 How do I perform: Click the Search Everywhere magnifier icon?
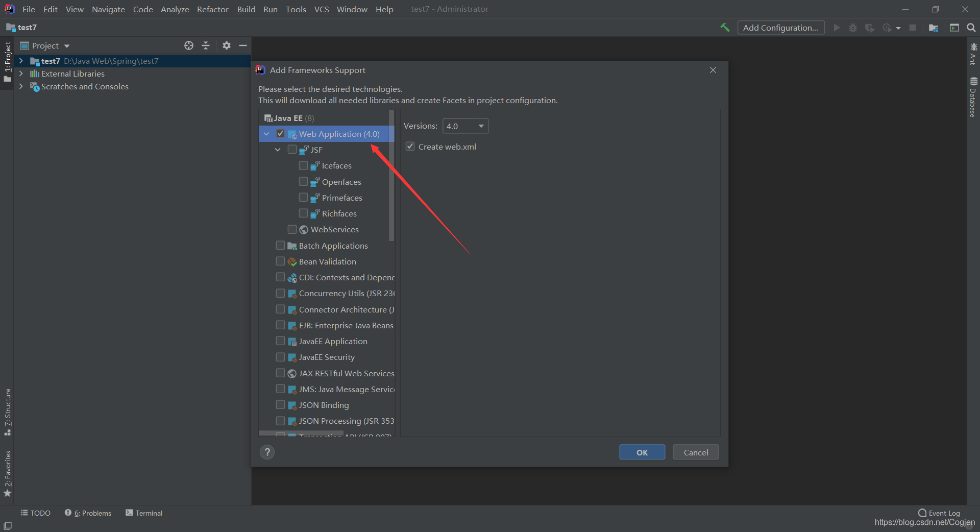click(971, 28)
